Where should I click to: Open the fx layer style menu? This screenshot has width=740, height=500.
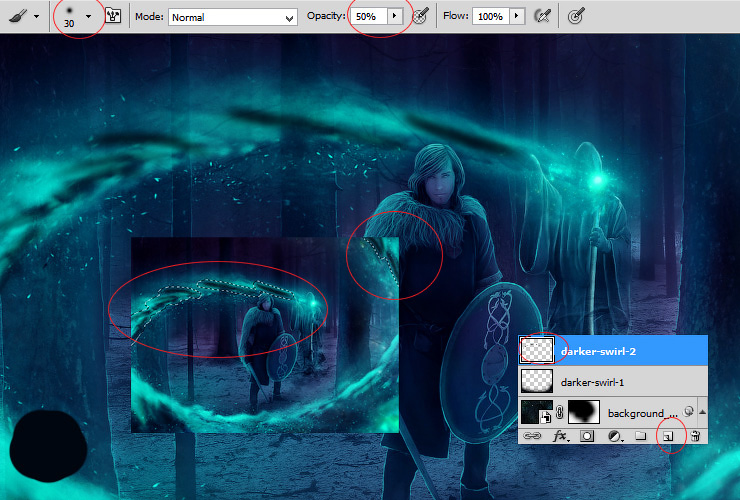560,436
